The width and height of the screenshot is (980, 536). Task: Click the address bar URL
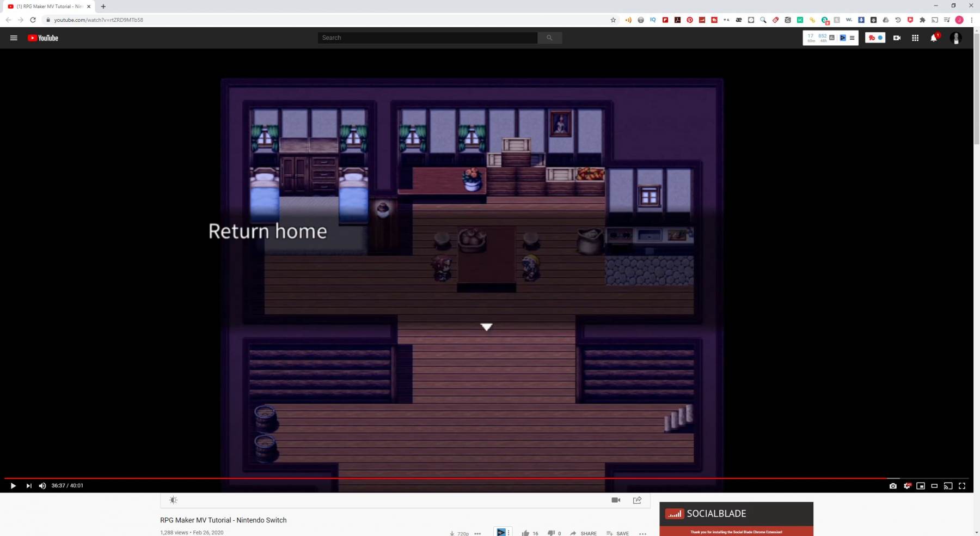[99, 20]
